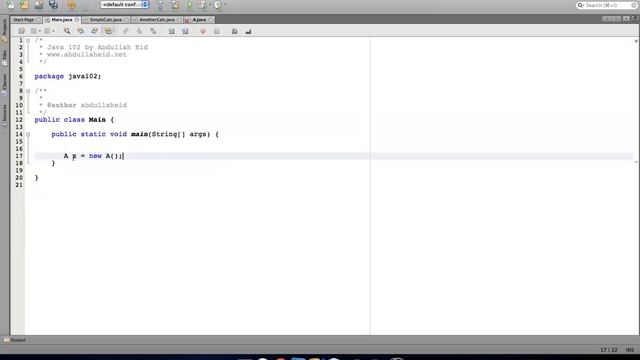Click the 17|22 cursor position status
This screenshot has height=360, width=640.
[609, 350]
